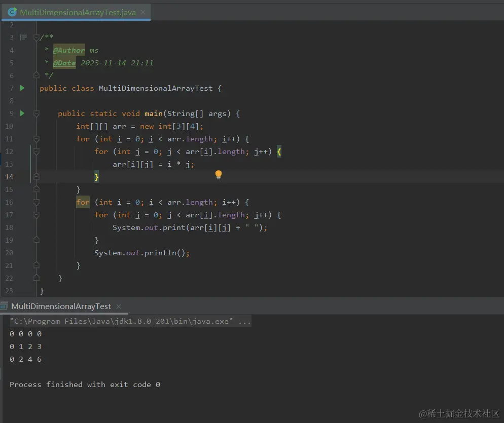The height and width of the screenshot is (423, 504).
Task: Click the yellow intention lightbulb on line 14
Action: pyautogui.click(x=218, y=175)
